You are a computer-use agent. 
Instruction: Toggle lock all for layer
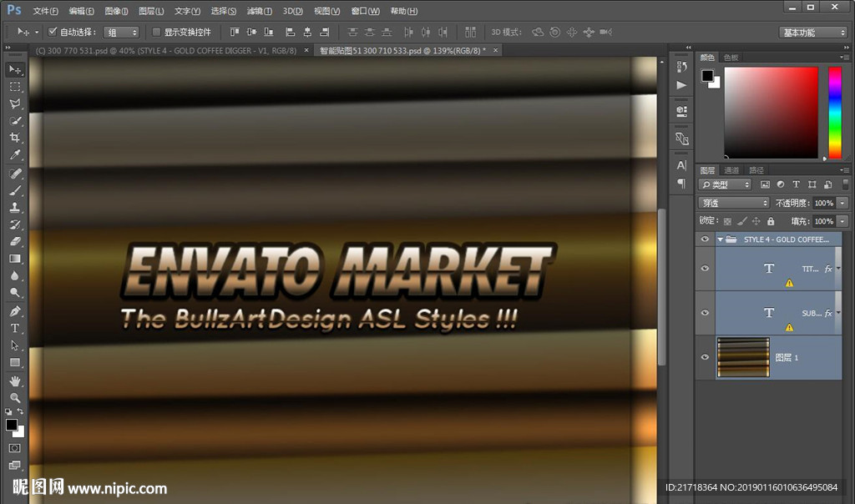[x=771, y=221]
